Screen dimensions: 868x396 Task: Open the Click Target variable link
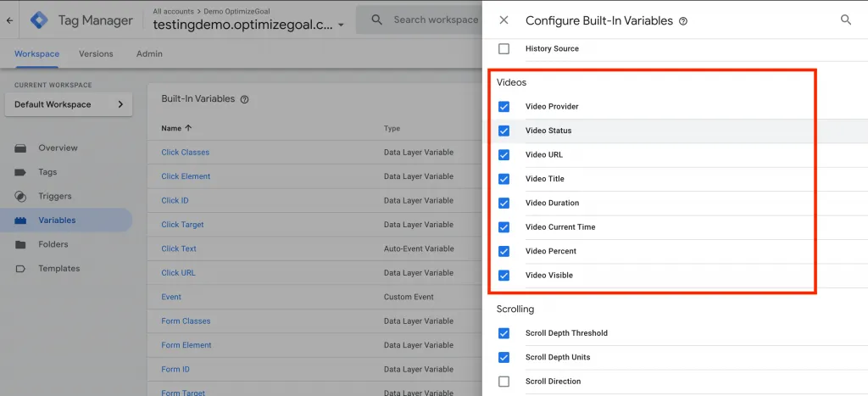click(x=183, y=225)
